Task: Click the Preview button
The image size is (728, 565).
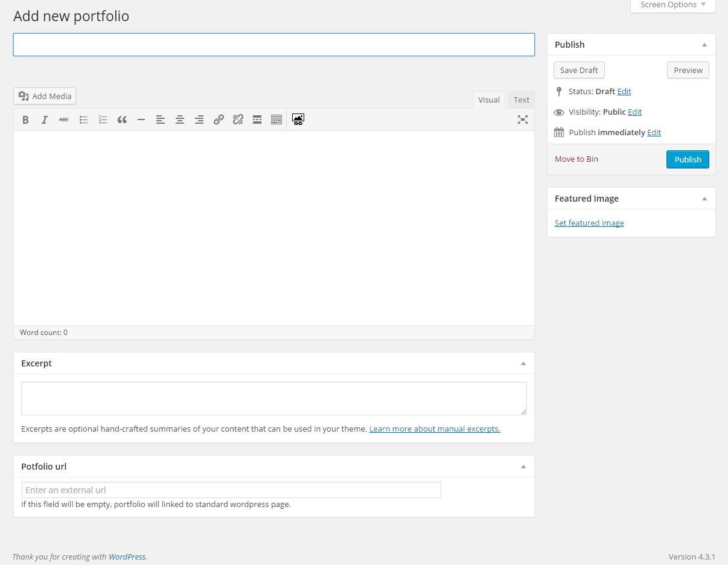Action: coord(688,70)
